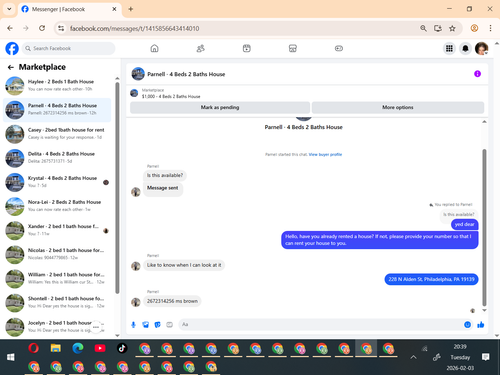Open the tab search dropdown arrow
The width and height of the screenshot is (500, 375).
[9, 9]
